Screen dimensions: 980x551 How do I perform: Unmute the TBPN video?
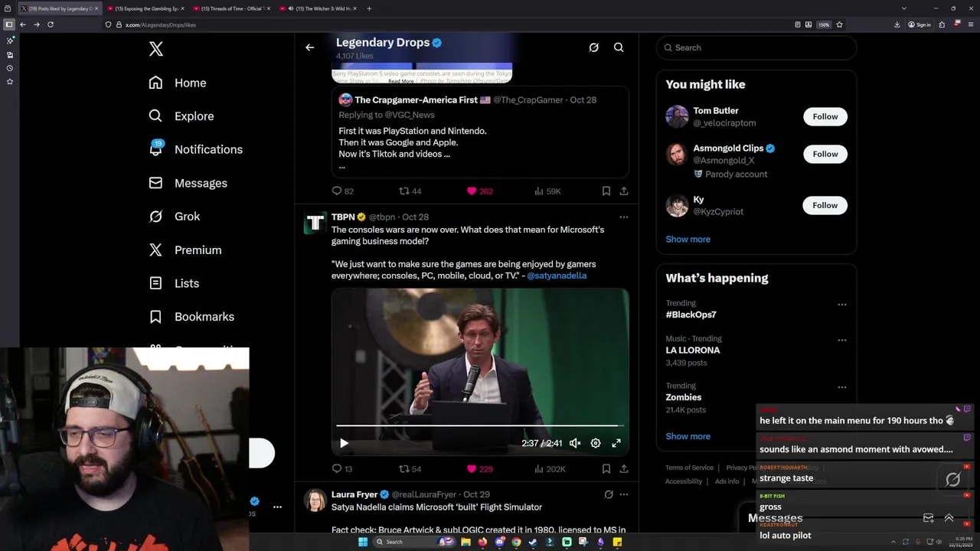[x=575, y=443]
